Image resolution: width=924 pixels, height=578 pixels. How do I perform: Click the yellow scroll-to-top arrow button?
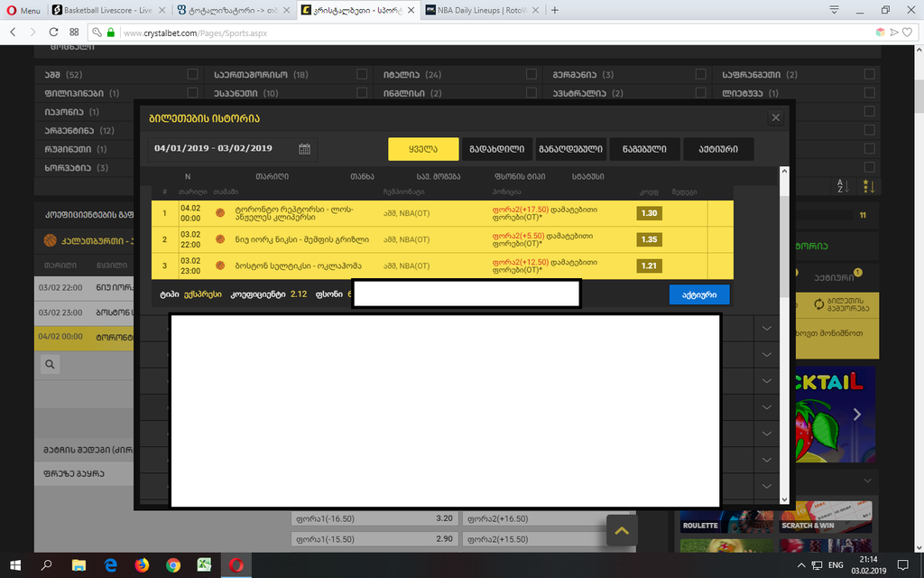pyautogui.click(x=622, y=530)
